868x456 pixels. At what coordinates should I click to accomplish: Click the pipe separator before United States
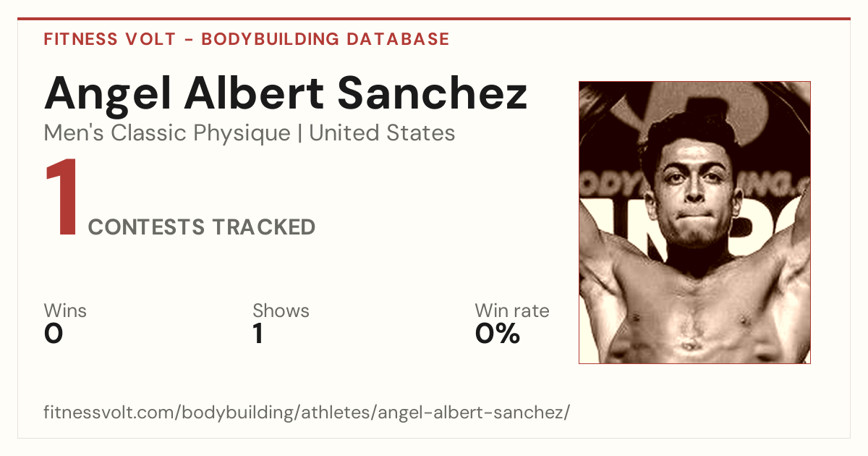[x=300, y=134]
